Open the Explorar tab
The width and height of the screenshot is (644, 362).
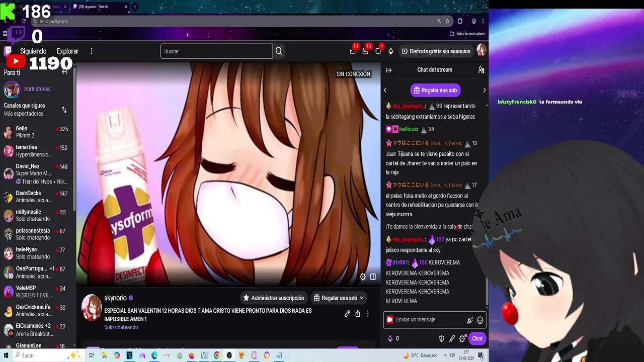coord(67,51)
